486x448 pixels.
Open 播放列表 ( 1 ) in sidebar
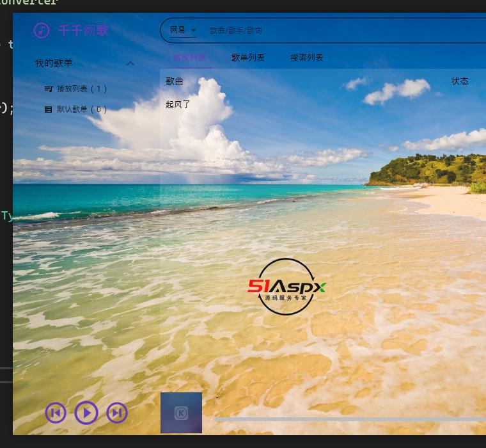click(x=82, y=89)
